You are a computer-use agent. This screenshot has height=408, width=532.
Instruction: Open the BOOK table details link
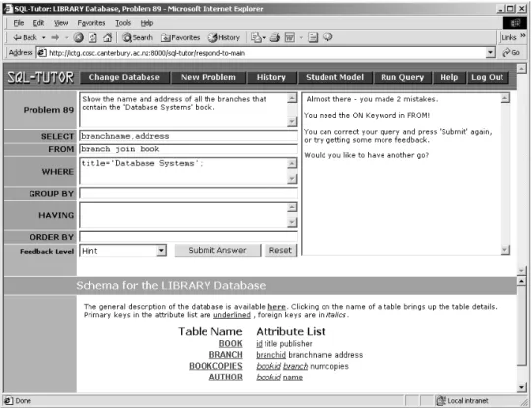point(231,344)
